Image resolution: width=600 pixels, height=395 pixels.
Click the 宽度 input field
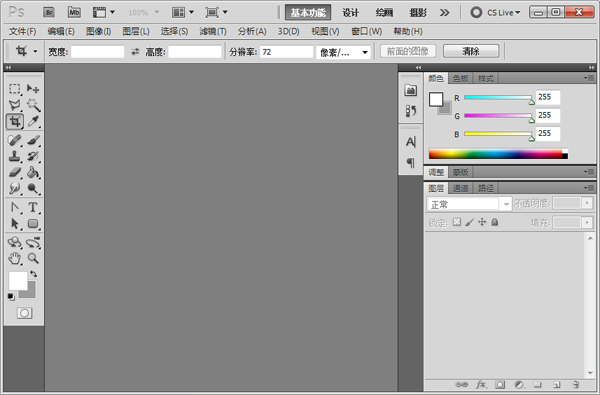pos(98,52)
